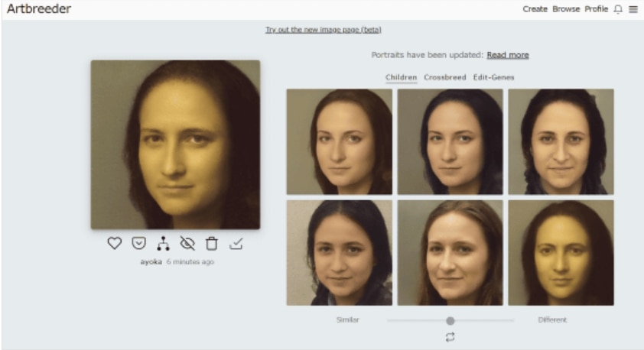644x350 pixels.
Task: Delete the image with the trash icon
Action: pos(212,243)
